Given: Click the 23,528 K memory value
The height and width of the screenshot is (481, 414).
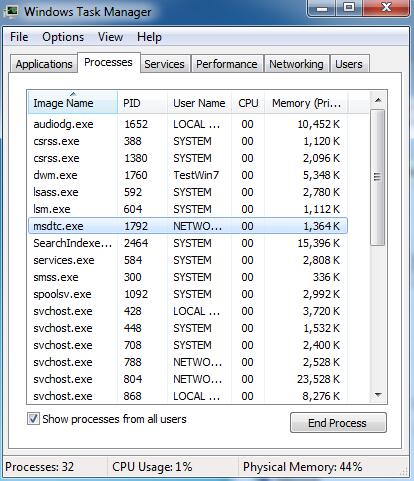Looking at the screenshot, I should click(x=318, y=379).
